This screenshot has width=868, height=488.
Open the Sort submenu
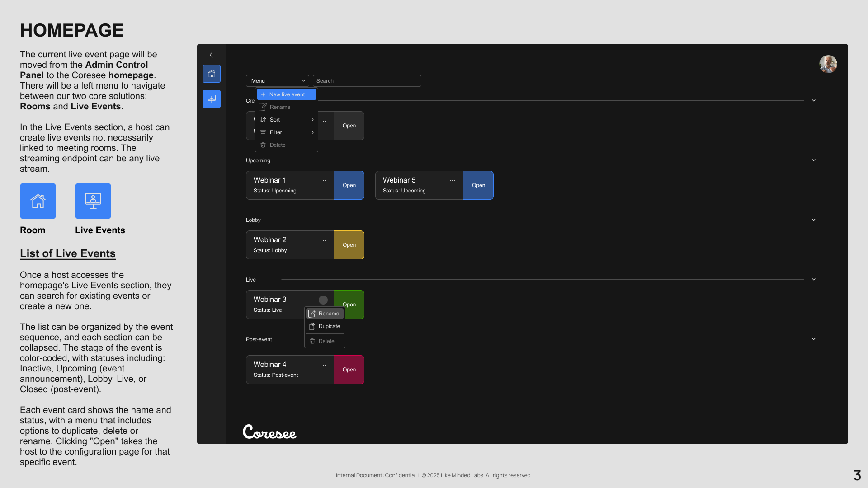(x=287, y=120)
